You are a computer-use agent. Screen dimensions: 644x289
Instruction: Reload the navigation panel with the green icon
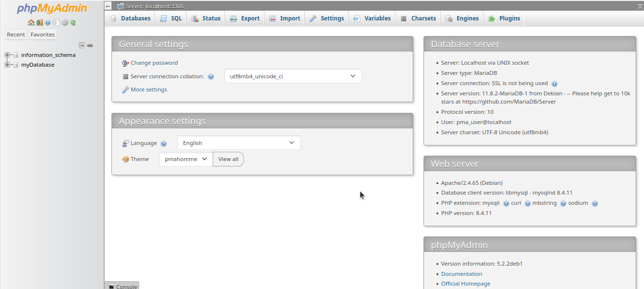73,22
